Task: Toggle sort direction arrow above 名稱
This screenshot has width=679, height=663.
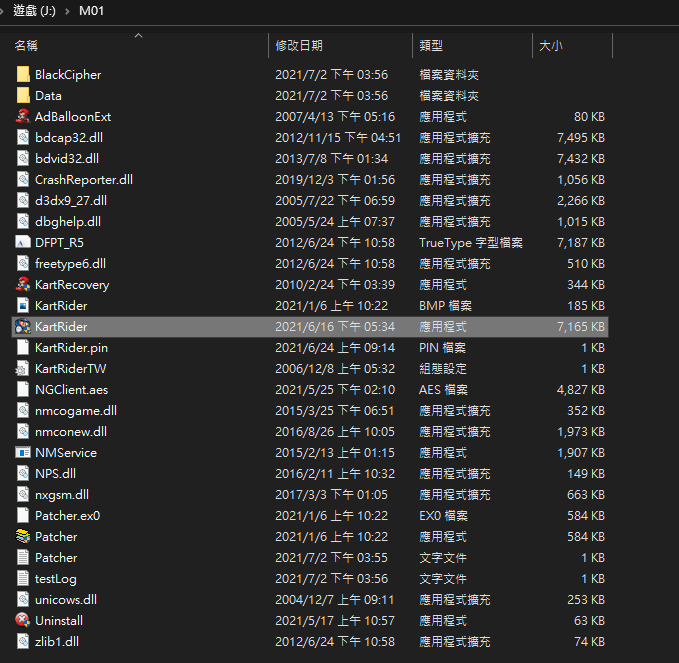Action: click(139, 36)
